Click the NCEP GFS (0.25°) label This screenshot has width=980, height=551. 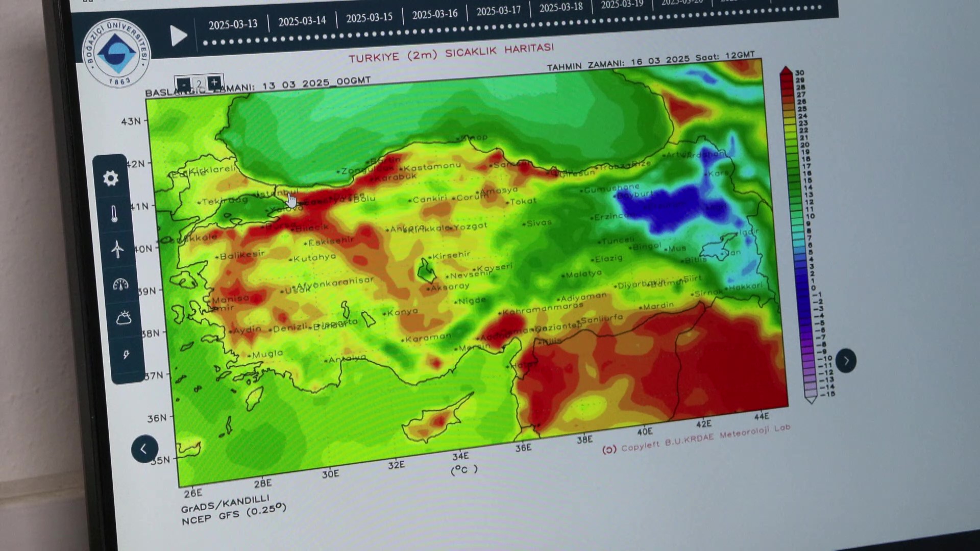tap(234, 513)
